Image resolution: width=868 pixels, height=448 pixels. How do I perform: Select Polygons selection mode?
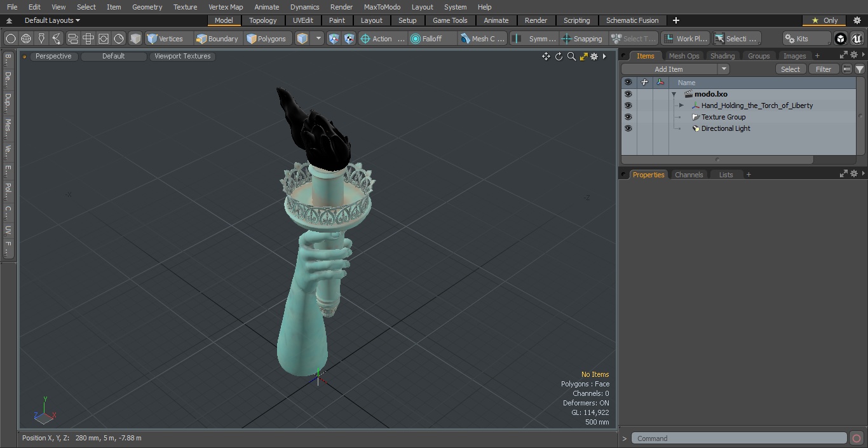pos(268,39)
